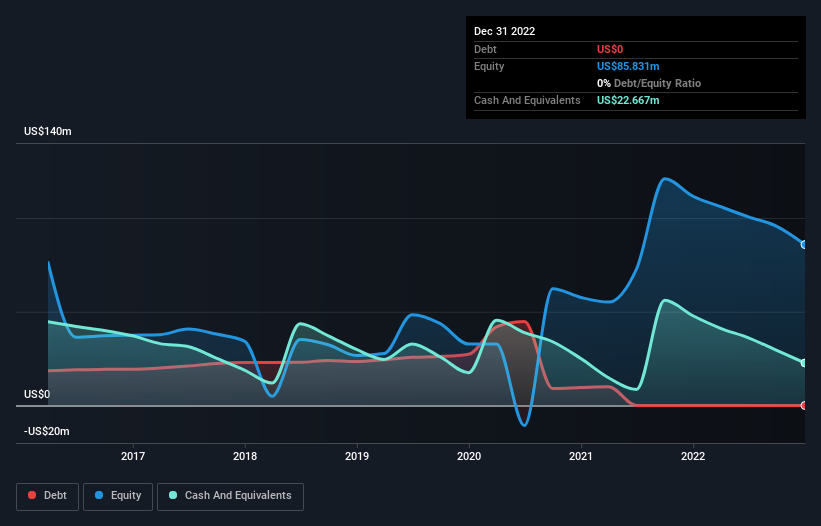Select the 2019 x-axis label
The width and height of the screenshot is (821, 526).
click(357, 456)
